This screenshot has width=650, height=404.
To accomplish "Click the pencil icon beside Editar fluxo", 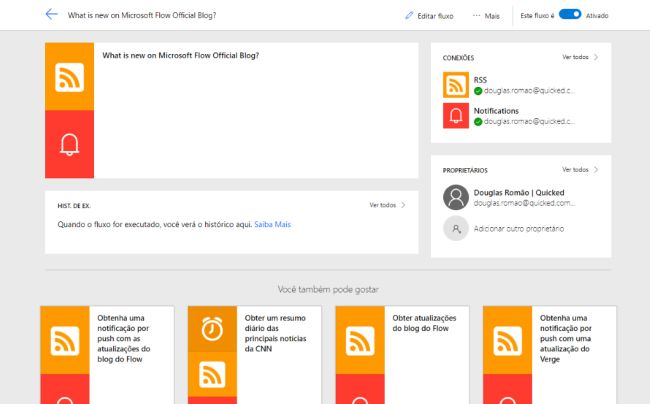I will click(409, 15).
